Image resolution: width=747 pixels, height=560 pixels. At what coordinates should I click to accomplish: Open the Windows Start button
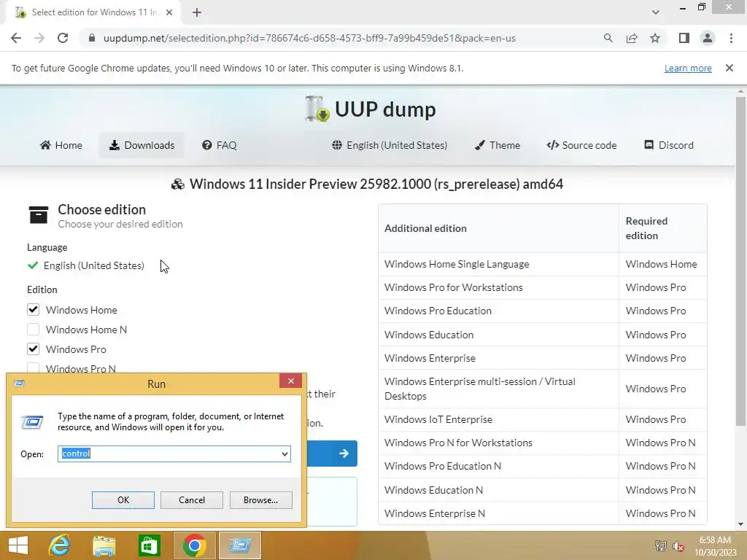[18, 545]
